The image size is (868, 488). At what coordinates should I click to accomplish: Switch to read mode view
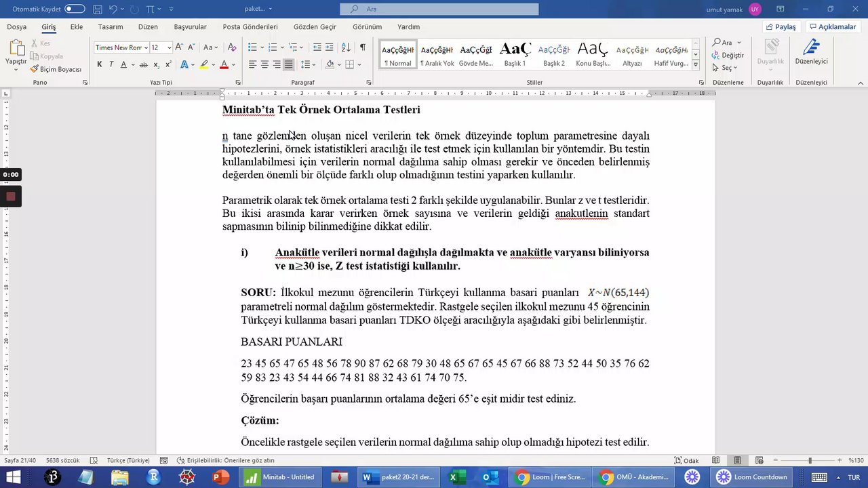point(716,460)
